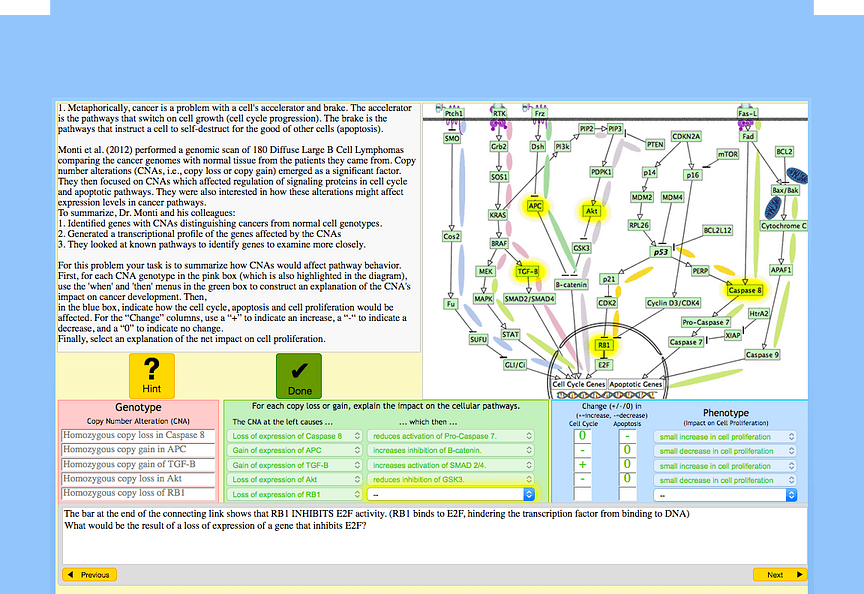Click the highlighted Caspase 8 node
864x594 pixels.
point(744,290)
